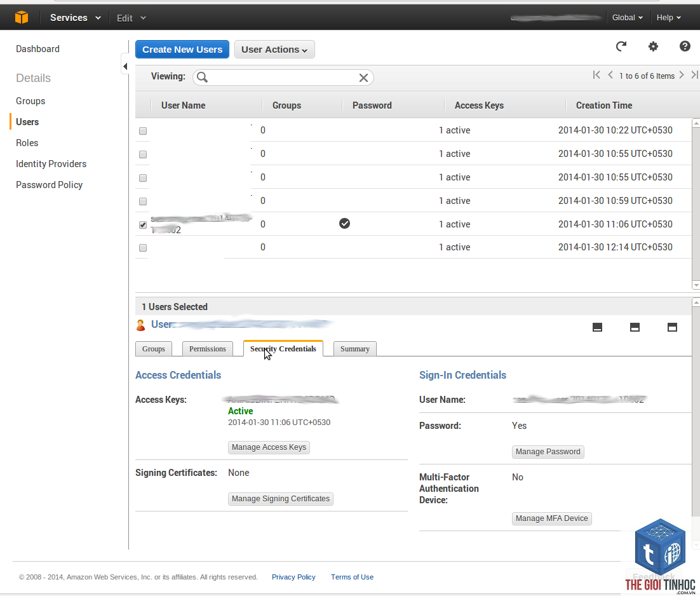Open the Terms of Use link
This screenshot has height=596, width=700.
click(x=352, y=577)
